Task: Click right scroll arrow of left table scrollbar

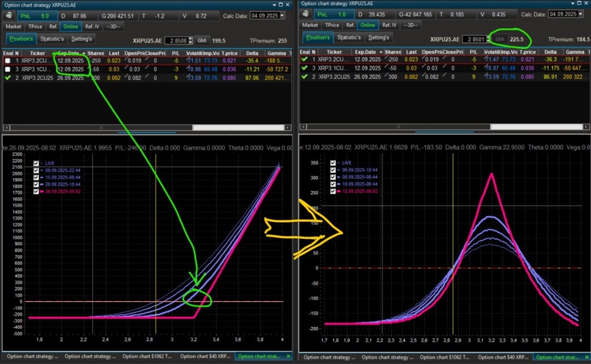Action: [x=288, y=128]
